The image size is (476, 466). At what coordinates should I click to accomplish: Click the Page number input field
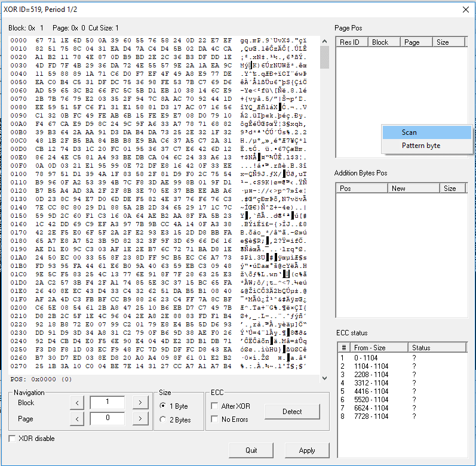click(108, 418)
